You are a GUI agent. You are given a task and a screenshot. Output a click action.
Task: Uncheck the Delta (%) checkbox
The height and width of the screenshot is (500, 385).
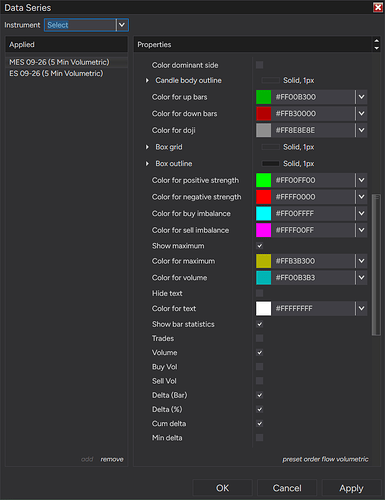tap(259, 409)
